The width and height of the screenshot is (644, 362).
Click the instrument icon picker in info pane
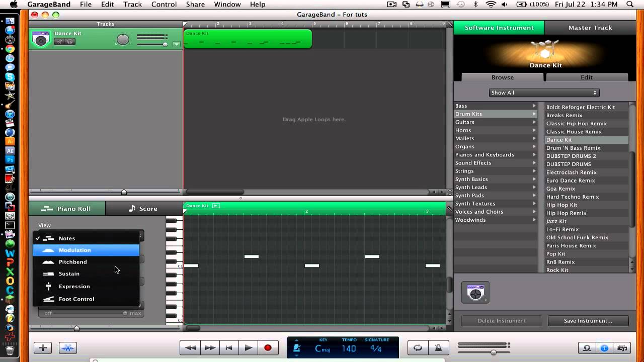(475, 293)
